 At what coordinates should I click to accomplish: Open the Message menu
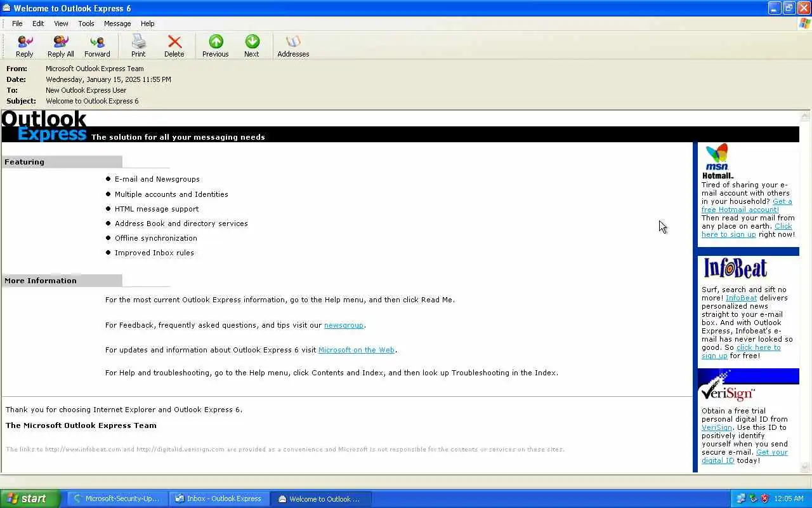tap(117, 23)
